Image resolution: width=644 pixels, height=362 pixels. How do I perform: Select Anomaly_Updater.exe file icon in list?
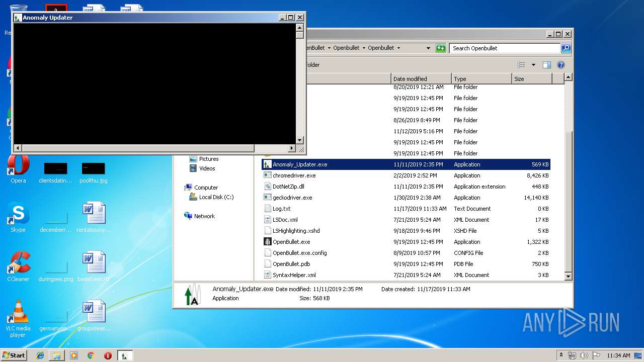pyautogui.click(x=268, y=164)
